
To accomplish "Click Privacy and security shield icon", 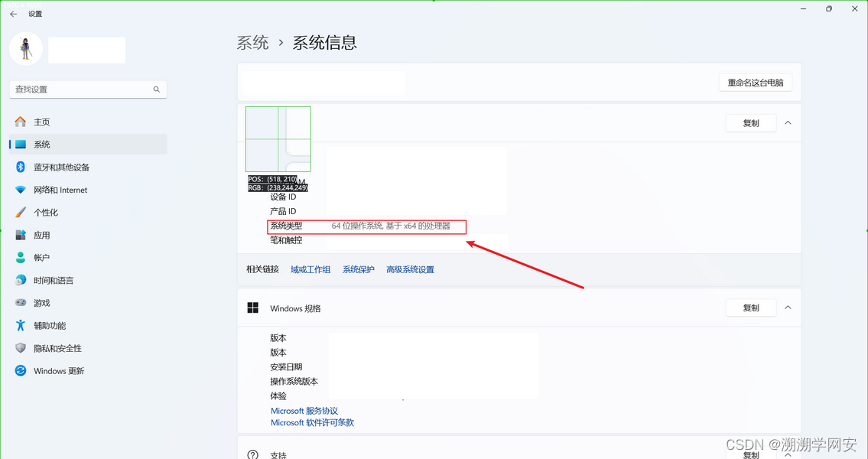I will click(21, 348).
